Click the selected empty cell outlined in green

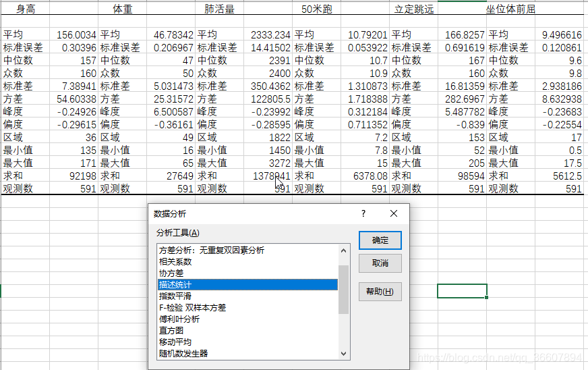(x=462, y=291)
